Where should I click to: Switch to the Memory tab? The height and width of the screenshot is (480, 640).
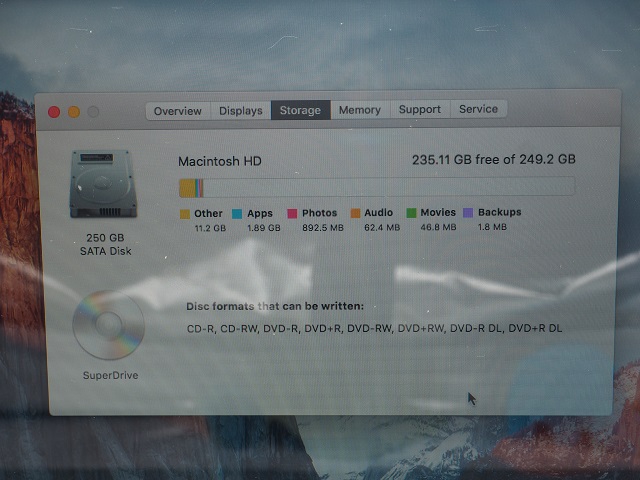click(x=360, y=110)
